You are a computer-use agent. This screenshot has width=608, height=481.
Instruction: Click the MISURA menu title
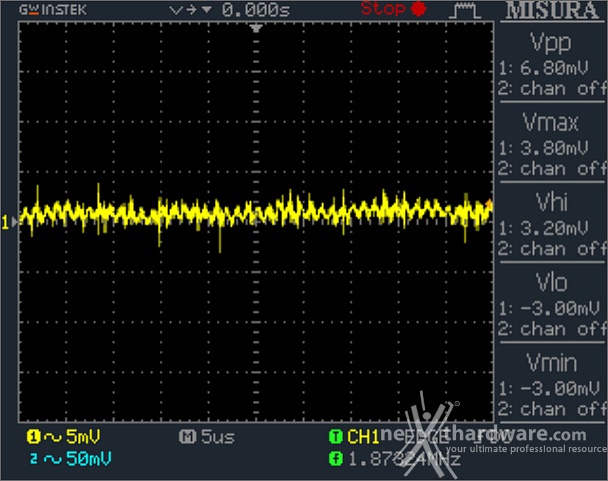tap(552, 10)
